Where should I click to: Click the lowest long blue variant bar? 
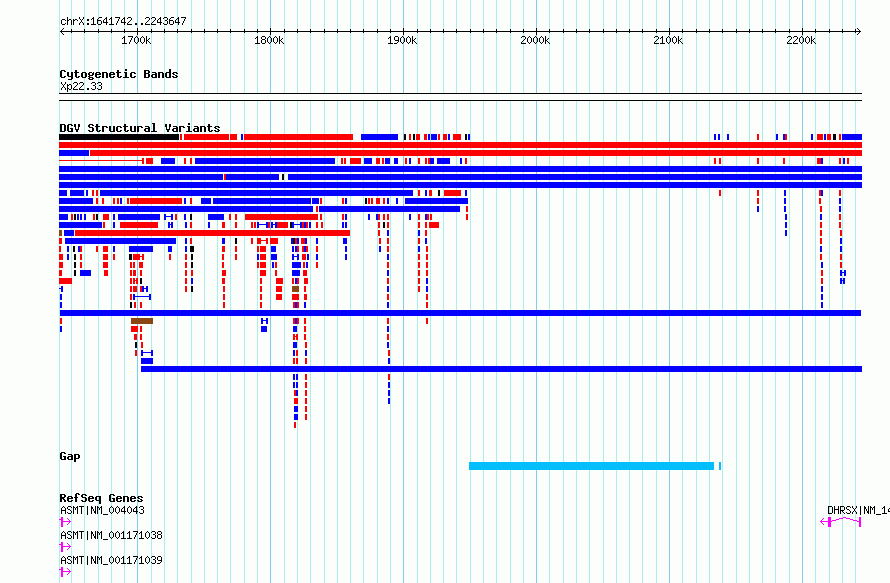tap(501, 369)
